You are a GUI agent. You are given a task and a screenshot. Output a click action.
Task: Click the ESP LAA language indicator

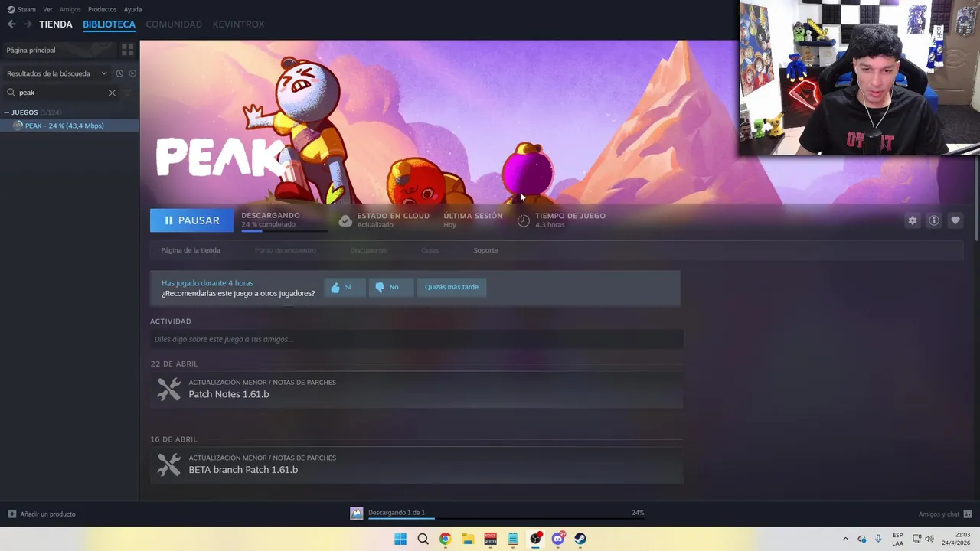(x=897, y=539)
